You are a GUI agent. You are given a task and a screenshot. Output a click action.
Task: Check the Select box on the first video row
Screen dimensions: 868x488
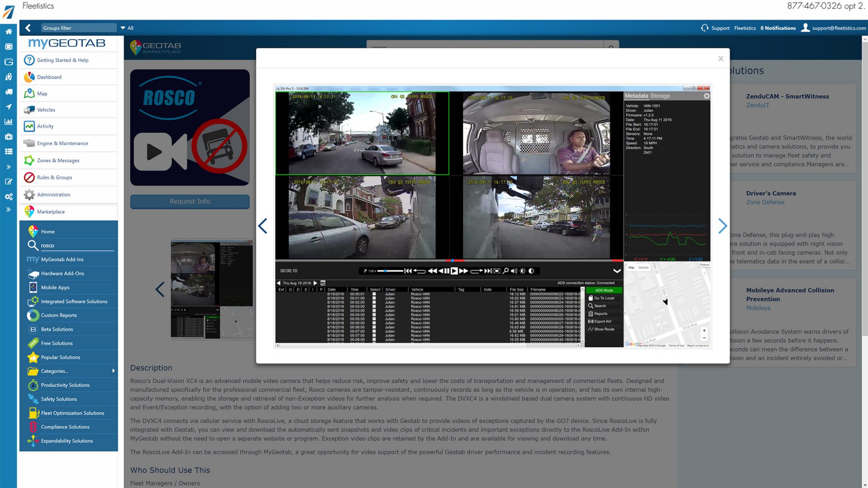tap(374, 293)
